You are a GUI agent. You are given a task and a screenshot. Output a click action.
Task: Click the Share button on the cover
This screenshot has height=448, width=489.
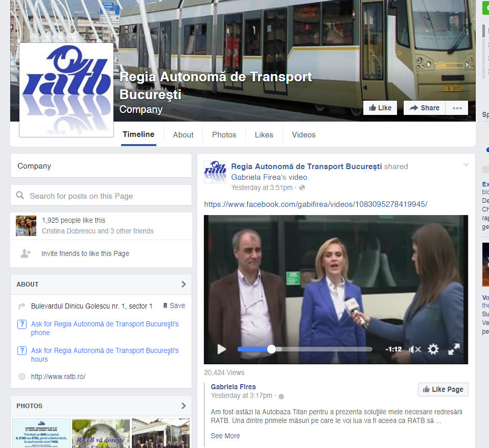(x=425, y=108)
